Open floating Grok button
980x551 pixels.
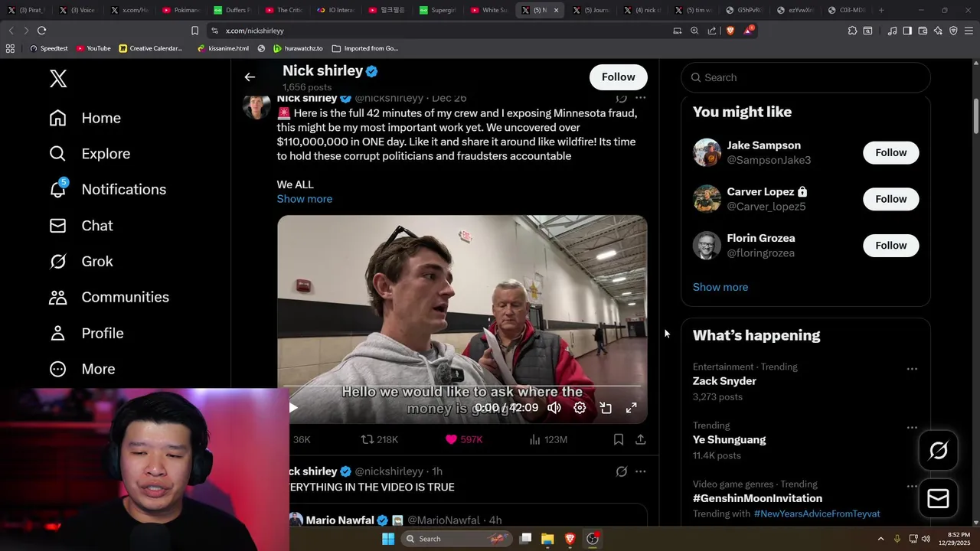(x=938, y=451)
